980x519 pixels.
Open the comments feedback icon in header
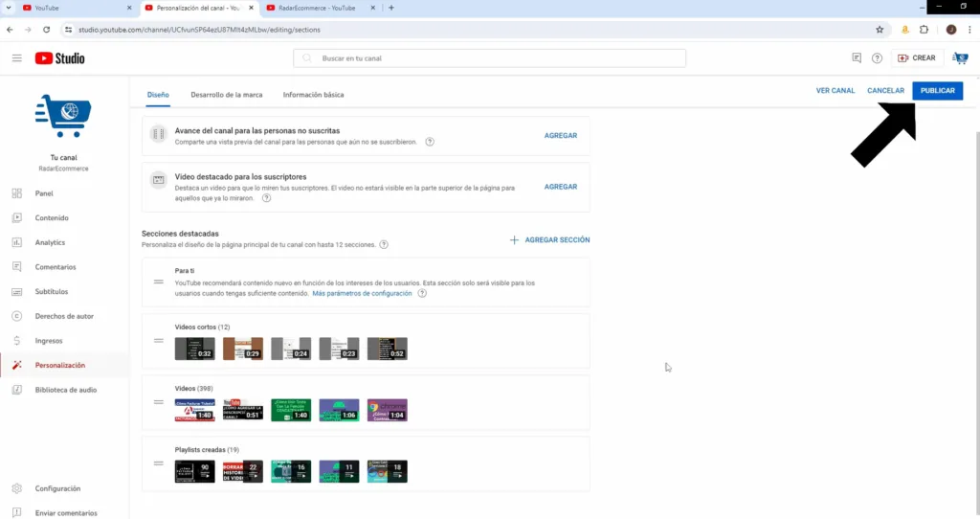(857, 57)
